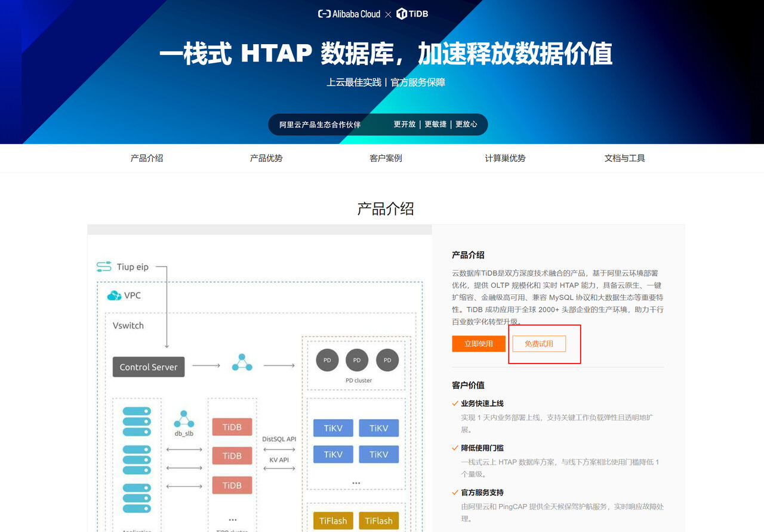Click the 免费试用 button
764x532 pixels.
pos(539,344)
